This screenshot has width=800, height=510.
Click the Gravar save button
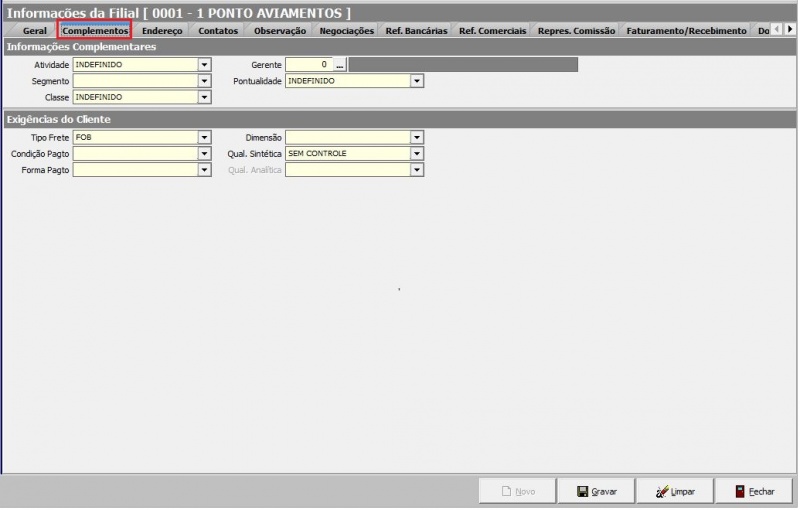[x=597, y=491]
